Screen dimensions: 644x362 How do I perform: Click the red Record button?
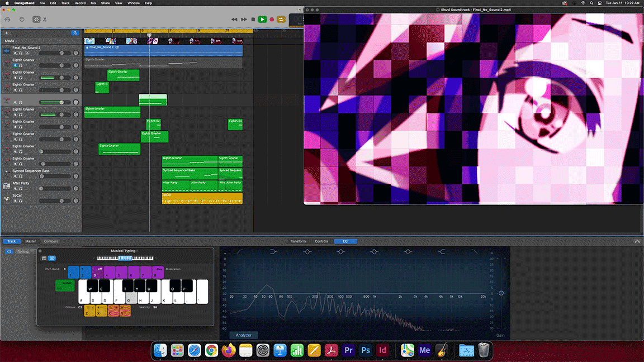coord(272,20)
